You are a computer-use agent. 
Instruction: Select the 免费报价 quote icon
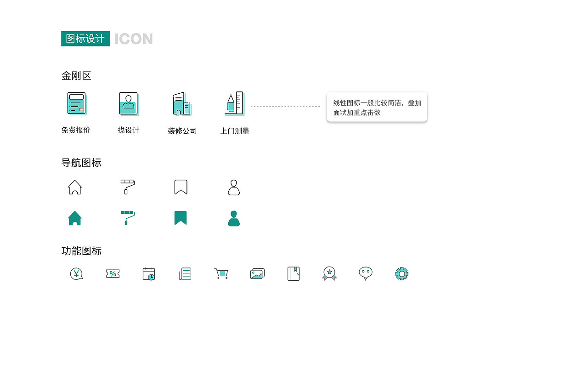(x=76, y=104)
